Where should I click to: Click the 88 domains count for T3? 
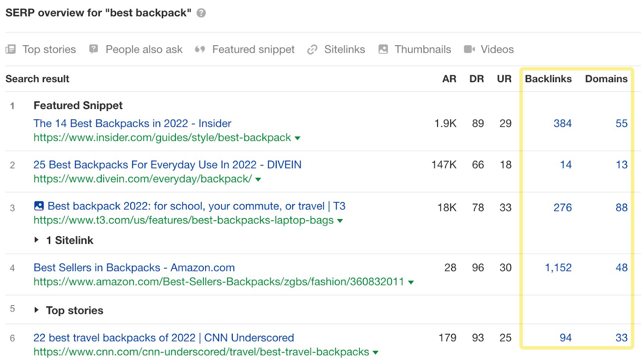[x=621, y=207]
